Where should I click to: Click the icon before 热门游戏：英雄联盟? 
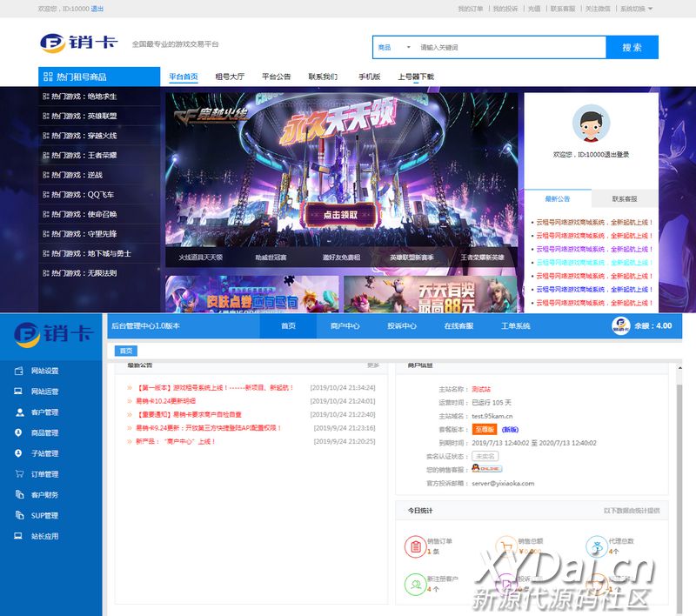(46, 116)
